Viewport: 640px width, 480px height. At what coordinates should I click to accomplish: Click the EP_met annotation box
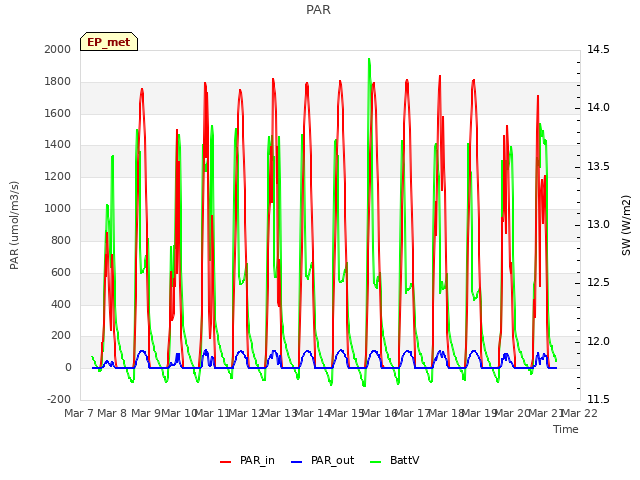click(x=109, y=42)
